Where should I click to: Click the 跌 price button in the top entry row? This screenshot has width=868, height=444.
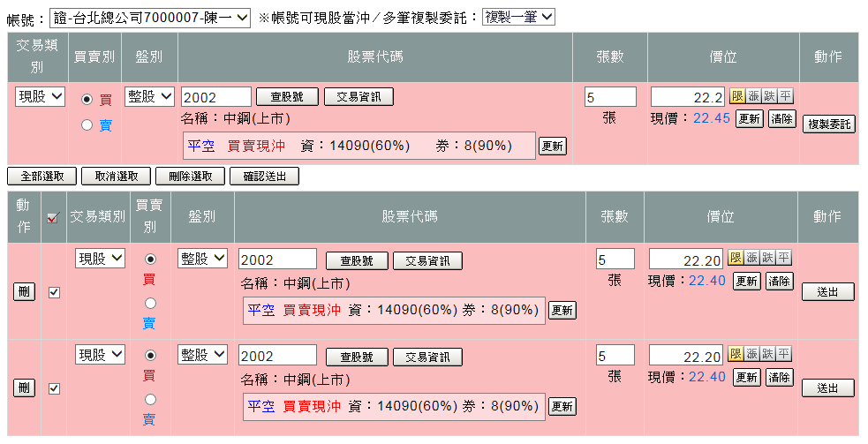point(769,96)
